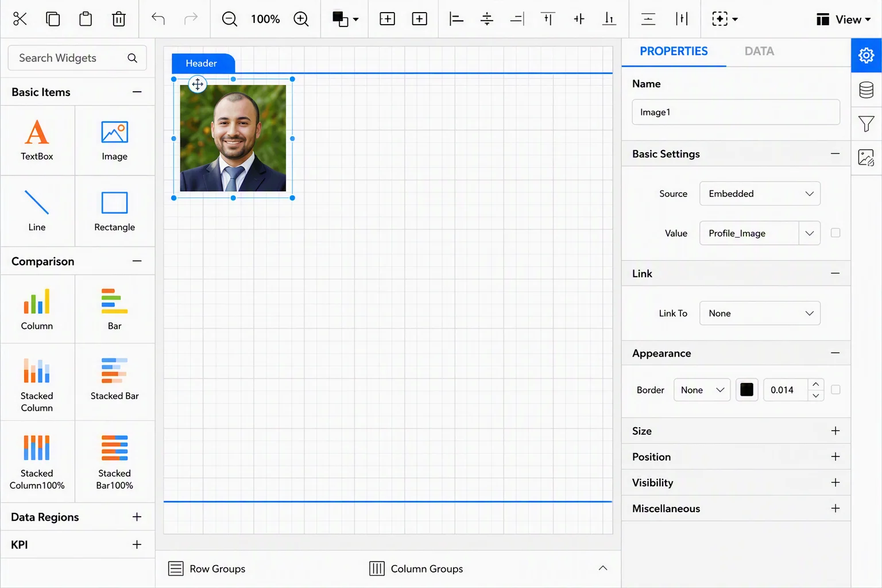Choose the Stacked Bar100% chart widget
The width and height of the screenshot is (882, 588).
coord(115,461)
